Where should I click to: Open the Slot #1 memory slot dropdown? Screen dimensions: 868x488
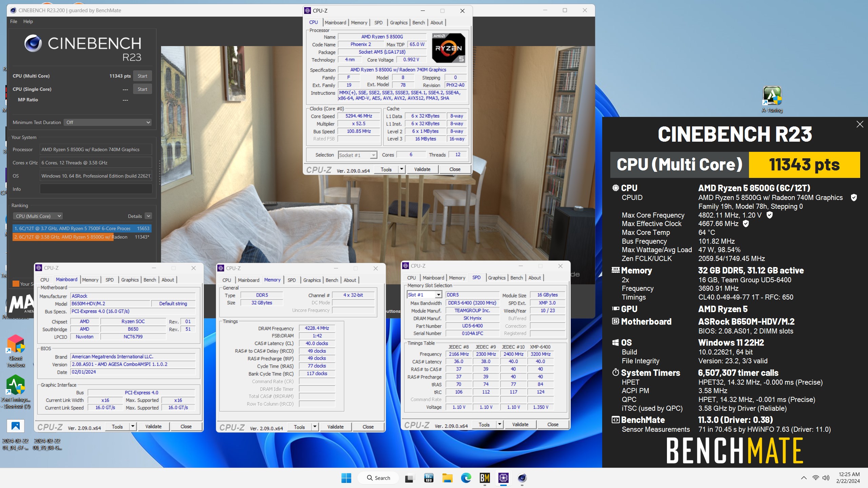(425, 295)
